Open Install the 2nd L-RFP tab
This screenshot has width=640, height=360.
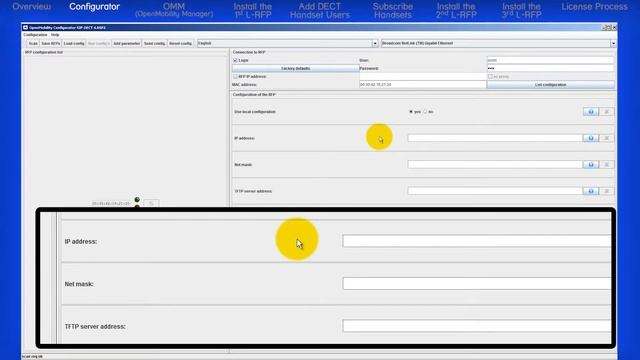(x=456, y=11)
